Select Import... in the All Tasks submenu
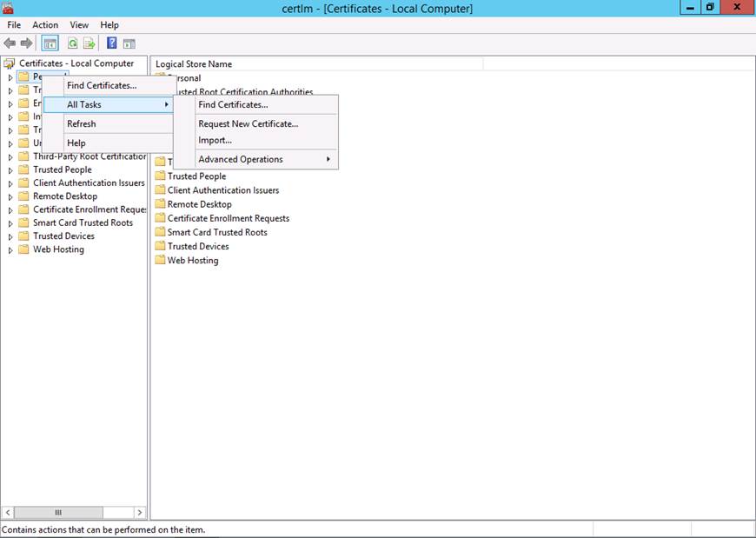This screenshot has width=756, height=538. [215, 140]
